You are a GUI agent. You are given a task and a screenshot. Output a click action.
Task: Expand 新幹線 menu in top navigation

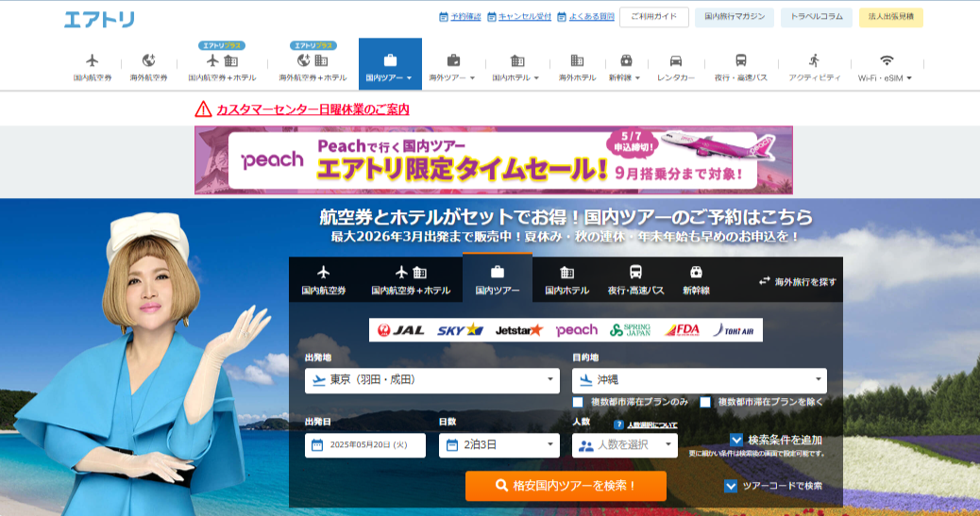624,68
